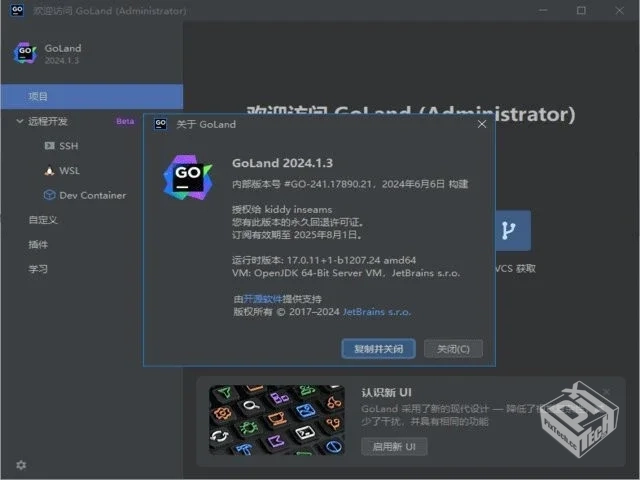Open the 远程开发 section
The width and height of the screenshot is (640, 480).
(48, 121)
